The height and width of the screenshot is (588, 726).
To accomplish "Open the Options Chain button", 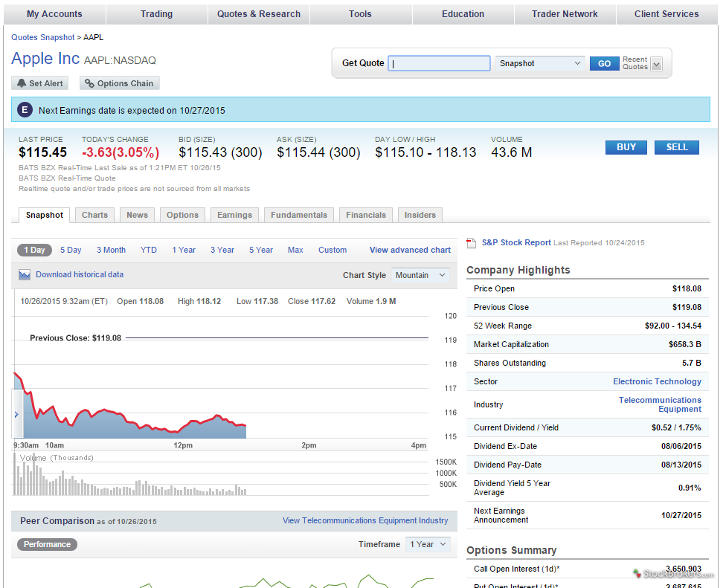I will 120,83.
